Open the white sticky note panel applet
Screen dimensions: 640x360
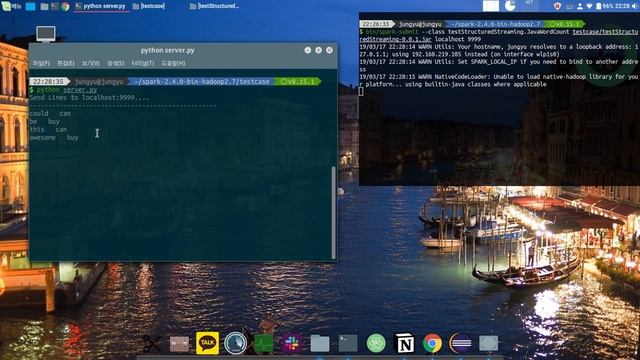point(491,6)
